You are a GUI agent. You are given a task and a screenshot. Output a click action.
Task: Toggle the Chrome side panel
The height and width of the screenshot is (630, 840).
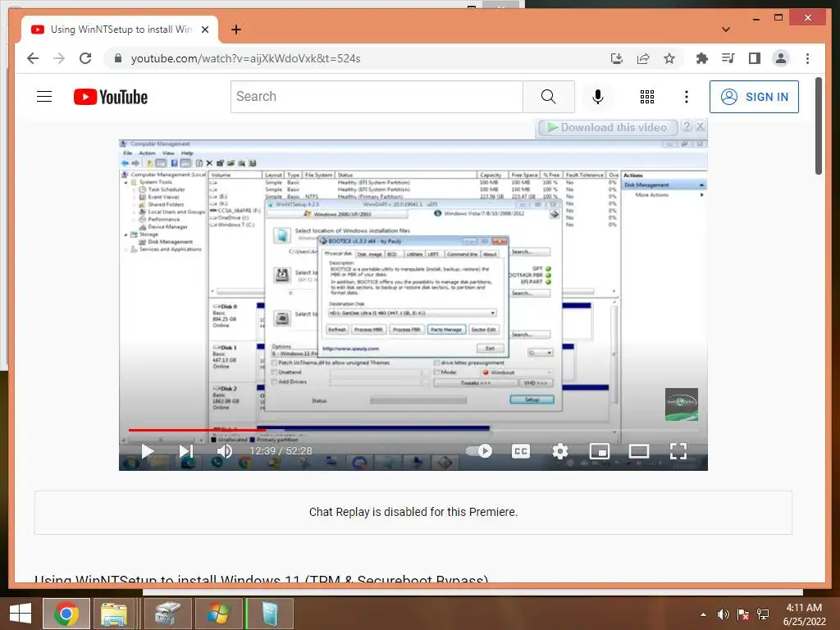(x=755, y=58)
